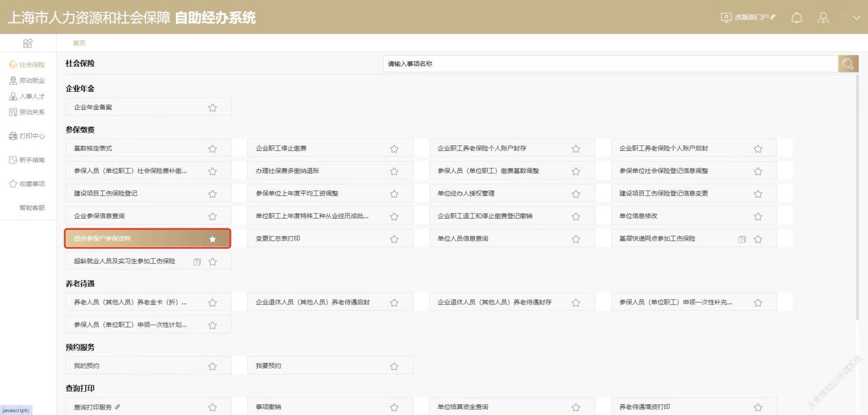The width and height of the screenshot is (868, 415).
Task: Focus the 请输入事项名称 search field
Action: [x=610, y=64]
